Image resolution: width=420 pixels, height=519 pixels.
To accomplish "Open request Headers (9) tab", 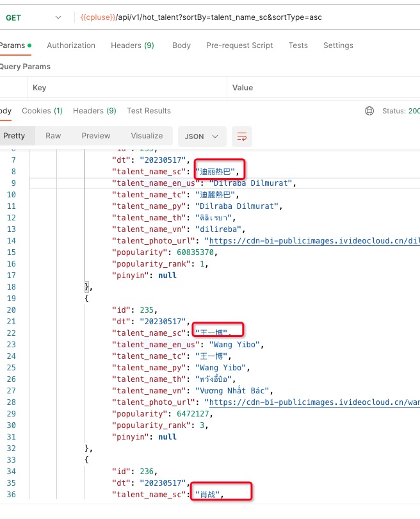I will coord(133,45).
